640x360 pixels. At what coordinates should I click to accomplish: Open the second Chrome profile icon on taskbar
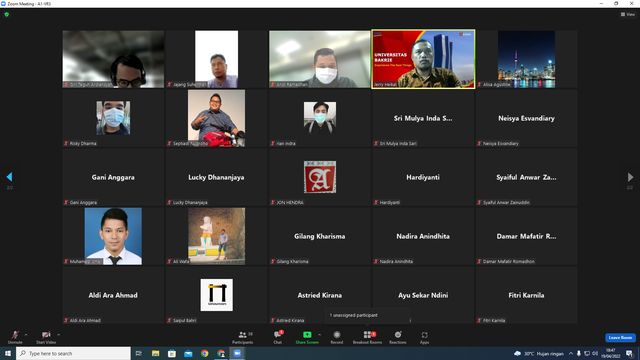(x=221, y=353)
